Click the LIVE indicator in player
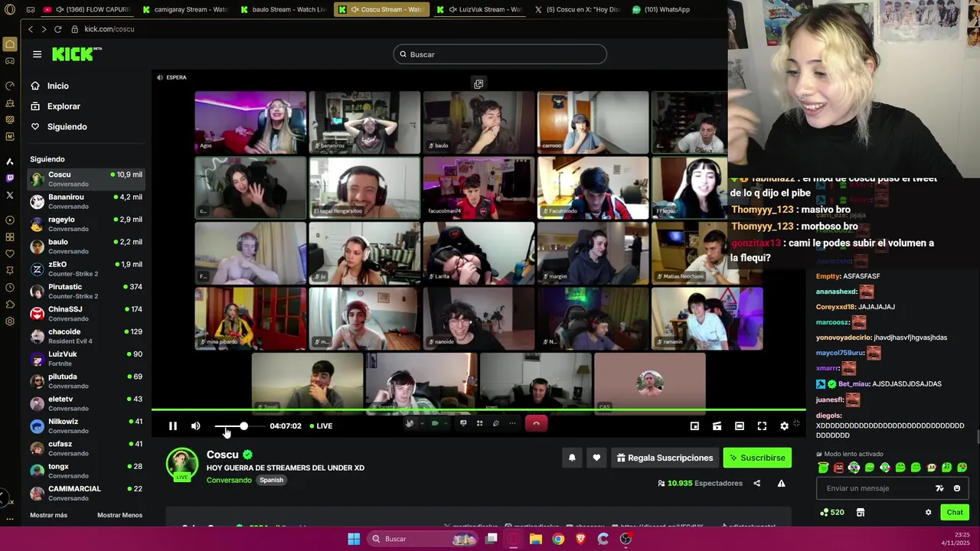Image resolution: width=980 pixels, height=551 pixels. coord(321,426)
